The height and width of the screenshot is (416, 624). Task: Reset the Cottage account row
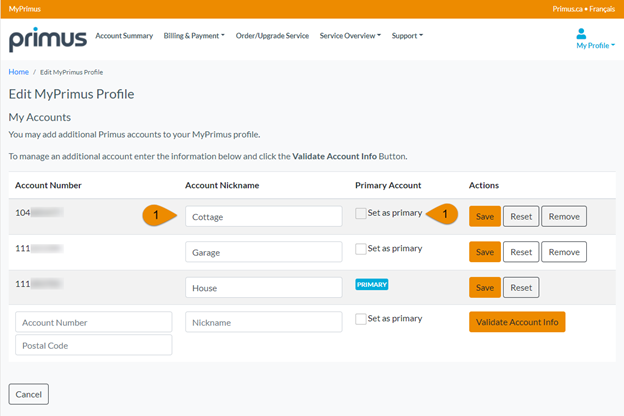click(521, 216)
